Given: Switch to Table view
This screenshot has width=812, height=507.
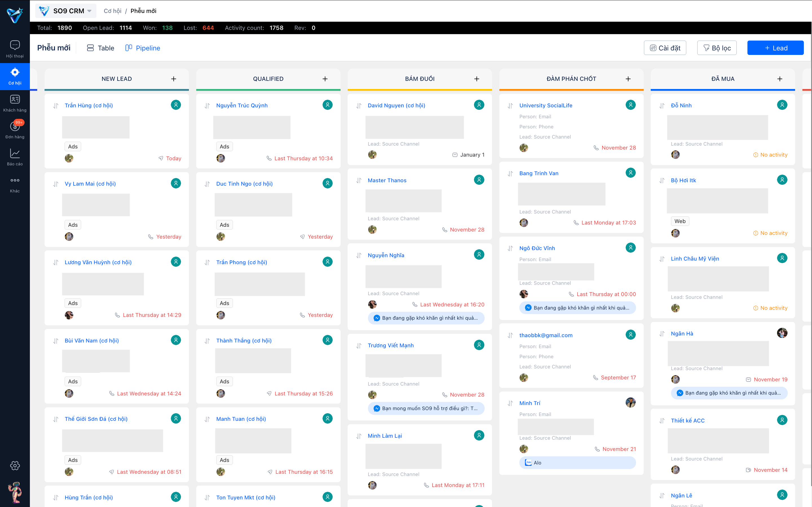Looking at the screenshot, I should click(100, 48).
